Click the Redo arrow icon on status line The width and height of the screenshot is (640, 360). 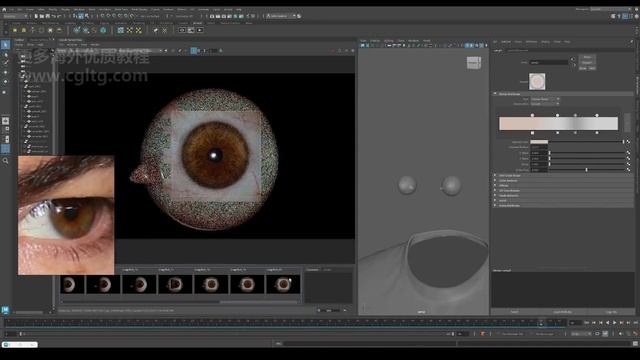[60, 16]
